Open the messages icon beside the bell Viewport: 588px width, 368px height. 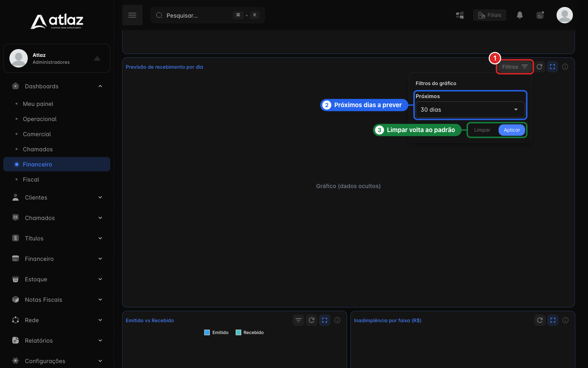pyautogui.click(x=540, y=15)
